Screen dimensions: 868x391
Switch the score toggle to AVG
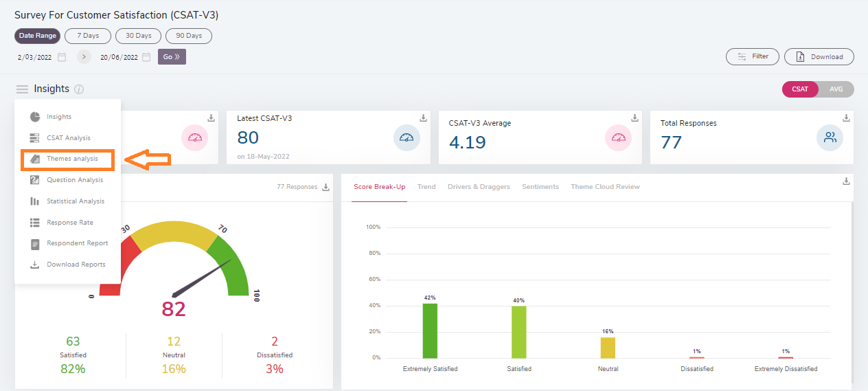coord(836,89)
